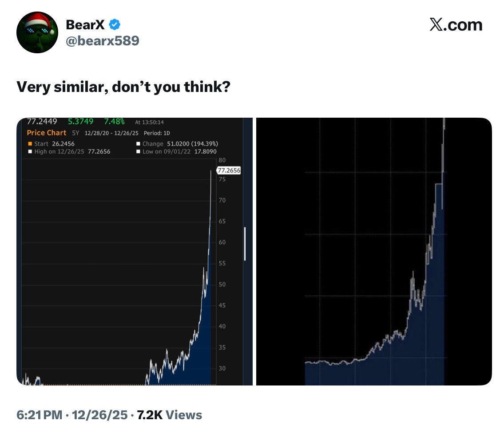
Task: Open the 5Y time range selector
Action: [75, 133]
